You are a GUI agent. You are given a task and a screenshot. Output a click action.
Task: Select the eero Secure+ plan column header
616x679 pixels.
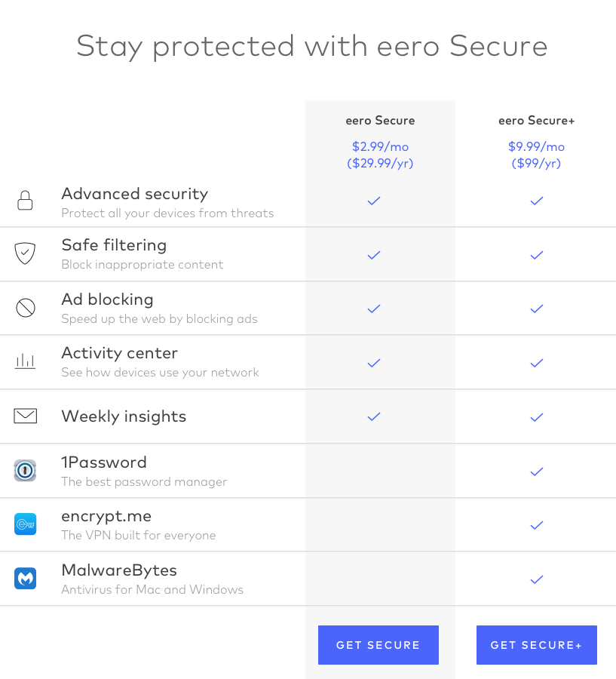(x=536, y=121)
